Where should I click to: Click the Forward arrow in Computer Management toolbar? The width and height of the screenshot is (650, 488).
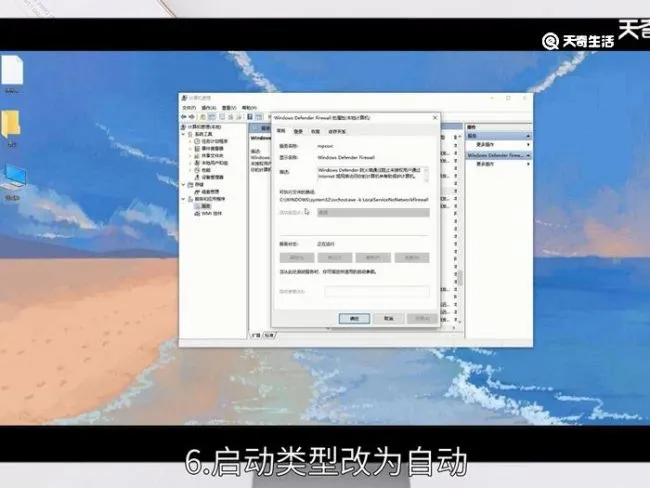[192, 117]
